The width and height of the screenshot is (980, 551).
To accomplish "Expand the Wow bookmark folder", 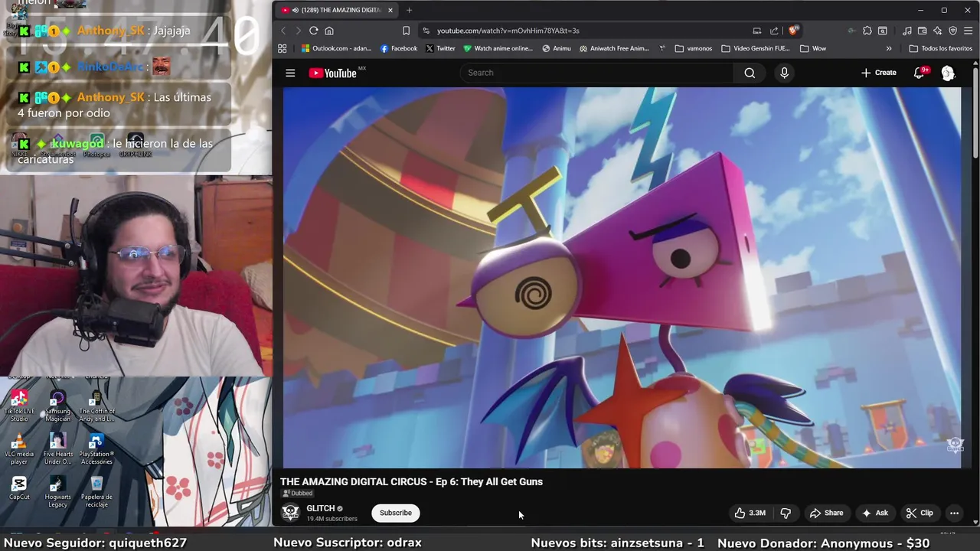I will point(813,48).
